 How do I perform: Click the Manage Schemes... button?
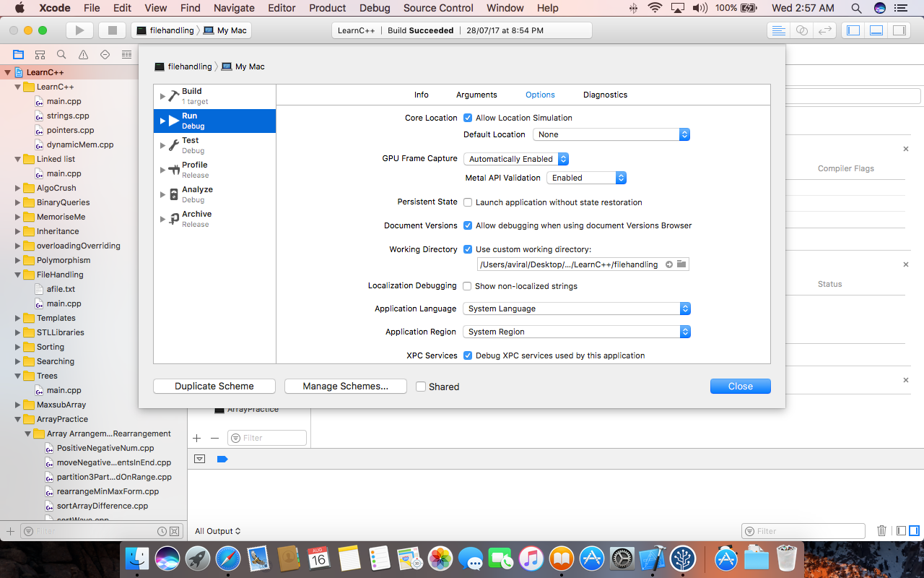[346, 387]
